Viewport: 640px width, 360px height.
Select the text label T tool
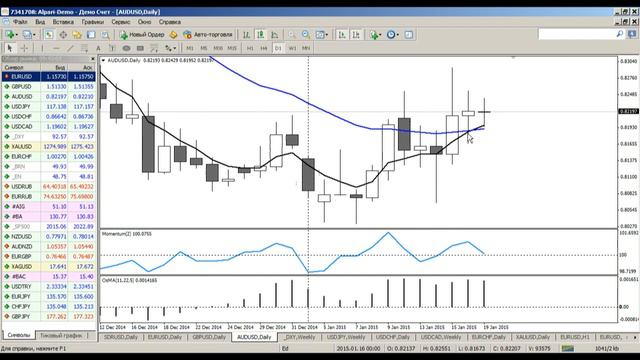point(112,48)
